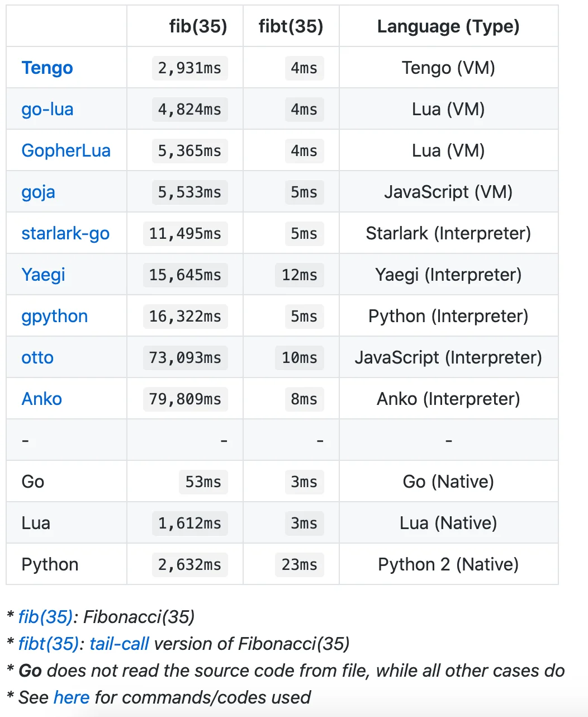588x717 pixels.
Task: Click Tengo's 2,931ms fib value
Action: point(189,68)
